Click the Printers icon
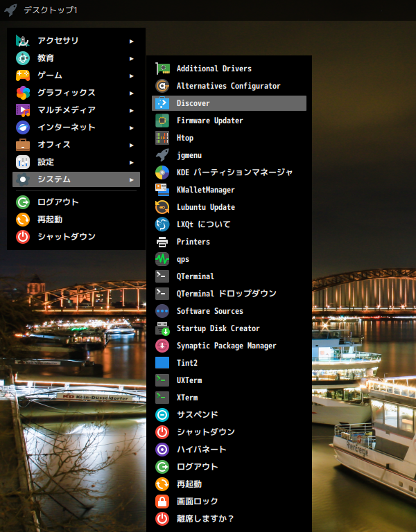This screenshot has width=416, height=532. tap(162, 242)
